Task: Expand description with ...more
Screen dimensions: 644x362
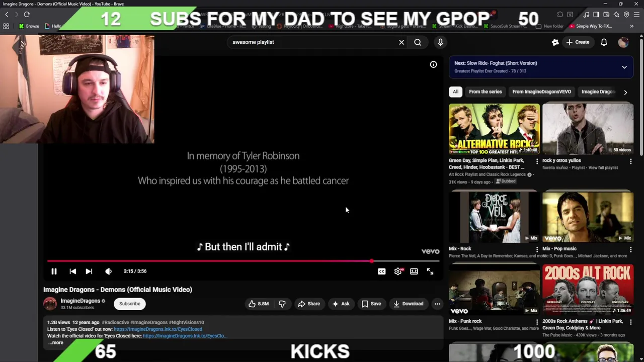Action: coord(56,343)
